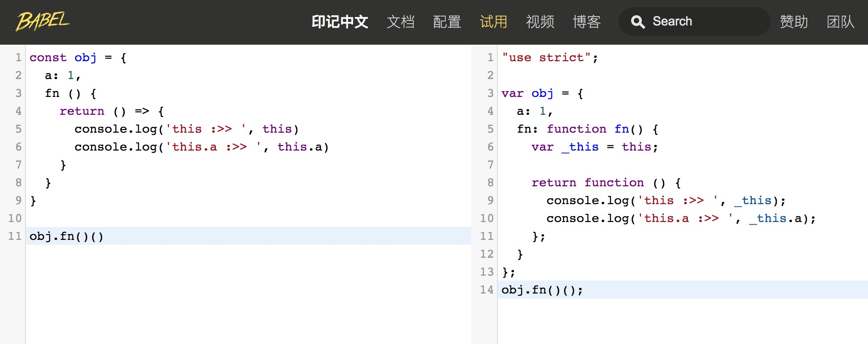Viewport: 868px width, 344px height.
Task: Open the 视频 videos page
Action: 540,21
